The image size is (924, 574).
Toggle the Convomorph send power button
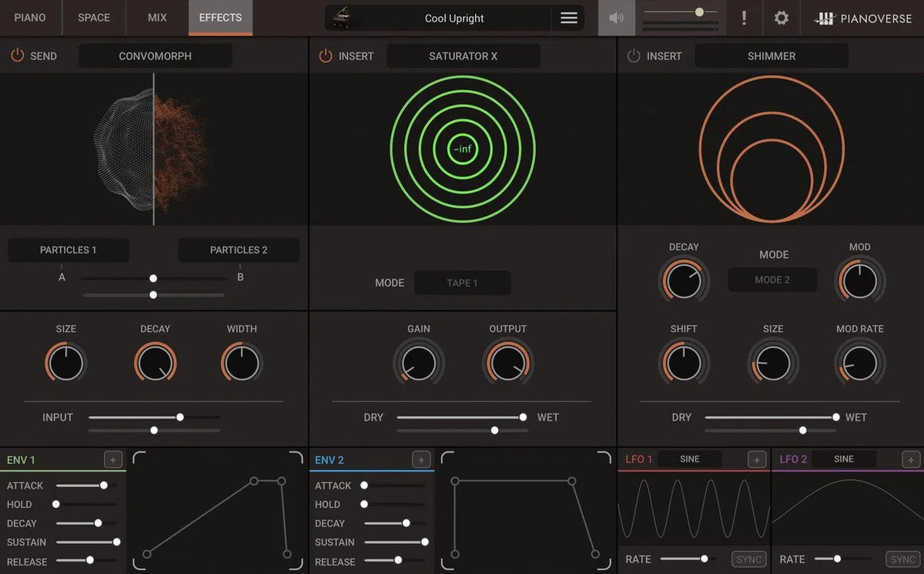click(17, 56)
